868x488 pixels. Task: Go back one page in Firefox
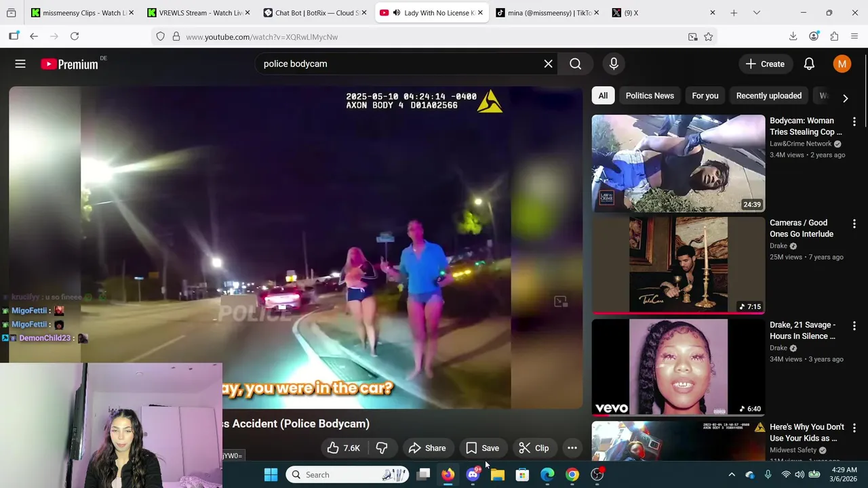point(34,37)
